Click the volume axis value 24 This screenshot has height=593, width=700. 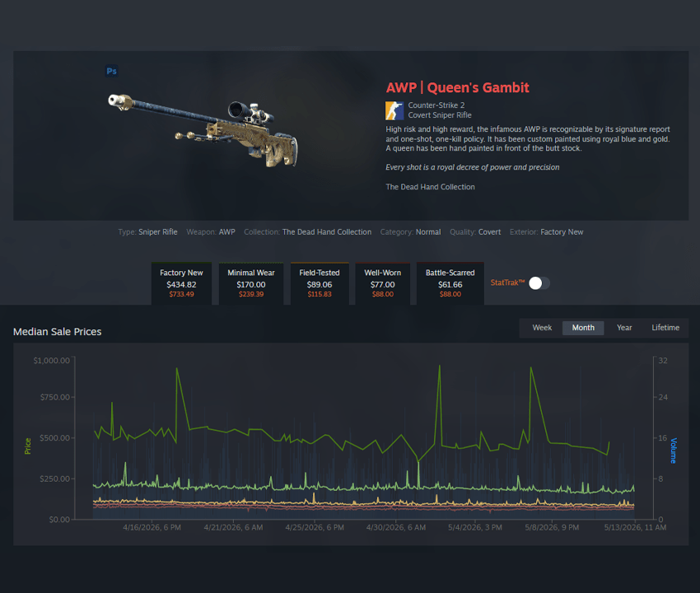(663, 397)
